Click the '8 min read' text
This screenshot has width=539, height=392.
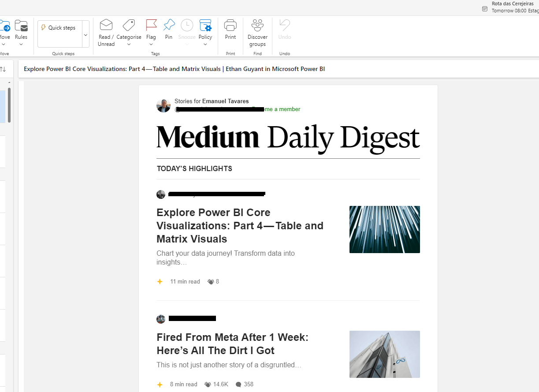click(x=184, y=385)
